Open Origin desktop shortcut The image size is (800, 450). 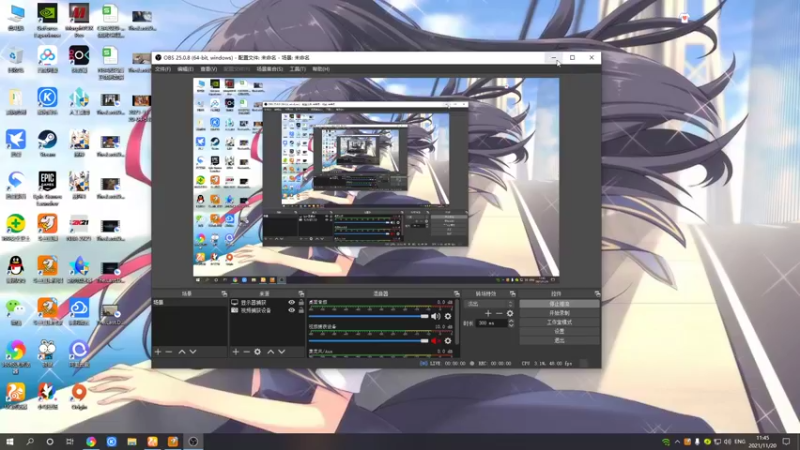(x=79, y=396)
